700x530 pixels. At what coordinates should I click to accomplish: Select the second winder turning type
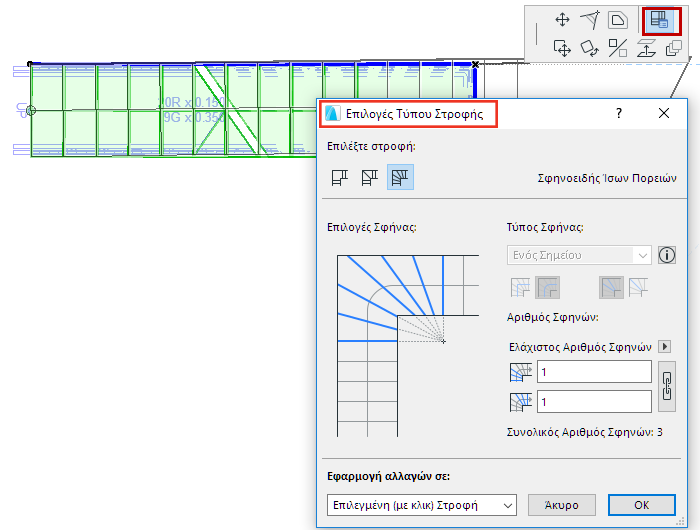tap(370, 177)
